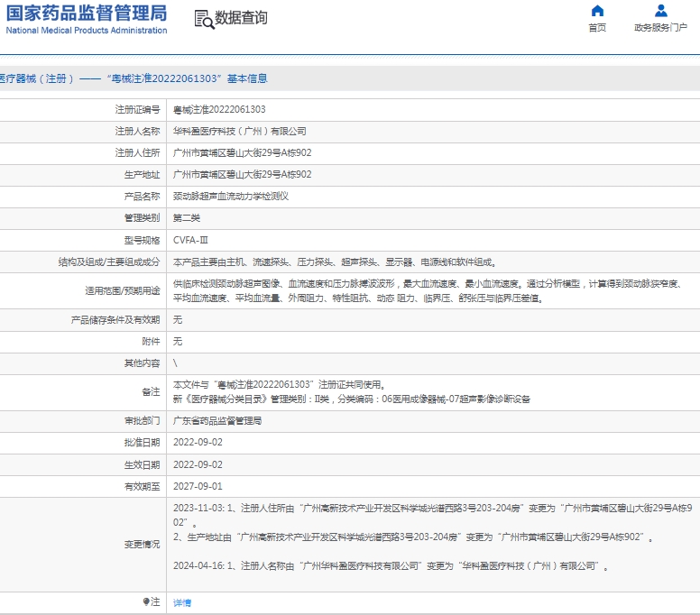Click the 管理类别 row label

click(x=142, y=218)
